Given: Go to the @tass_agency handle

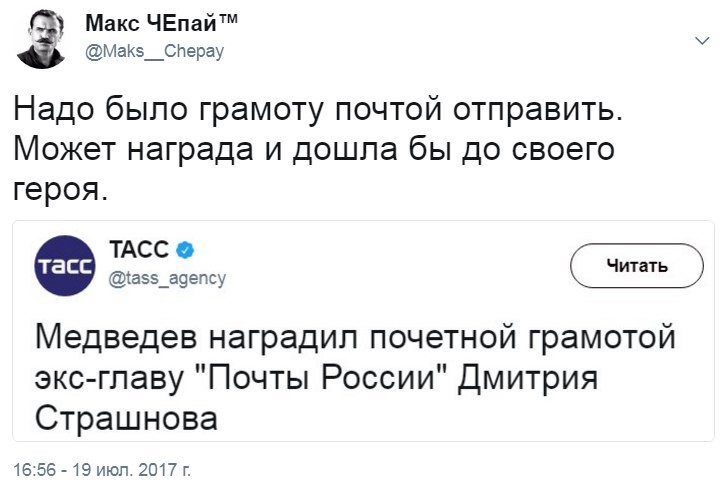Looking at the screenshot, I should click(166, 278).
